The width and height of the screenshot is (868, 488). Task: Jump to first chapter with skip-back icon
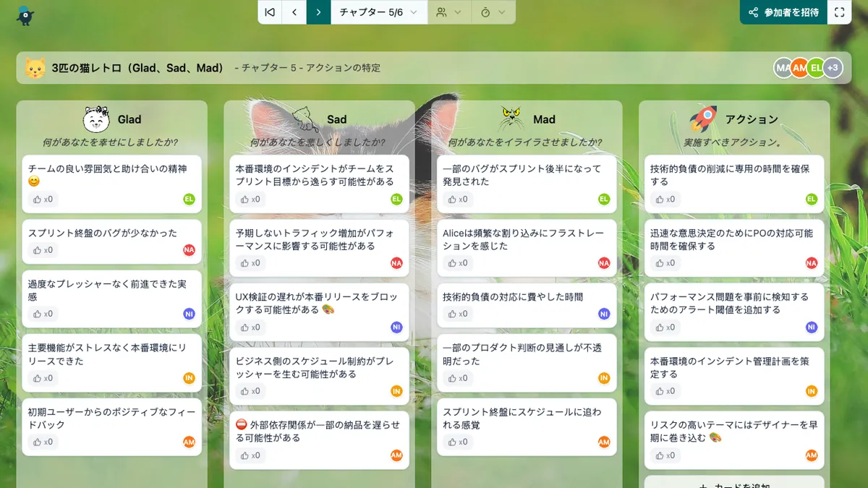[270, 12]
